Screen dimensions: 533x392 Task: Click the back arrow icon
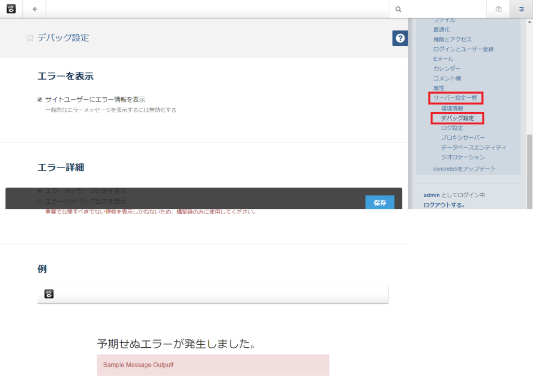click(x=34, y=9)
